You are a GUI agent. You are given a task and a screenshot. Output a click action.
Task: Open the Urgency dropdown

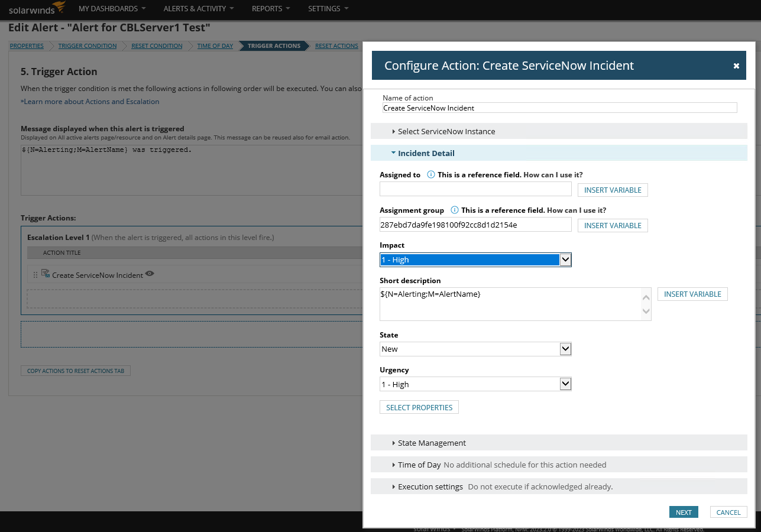click(565, 385)
